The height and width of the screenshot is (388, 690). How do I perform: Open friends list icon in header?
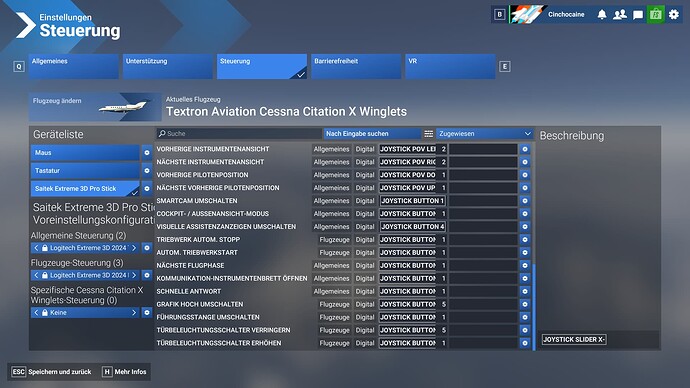click(620, 15)
